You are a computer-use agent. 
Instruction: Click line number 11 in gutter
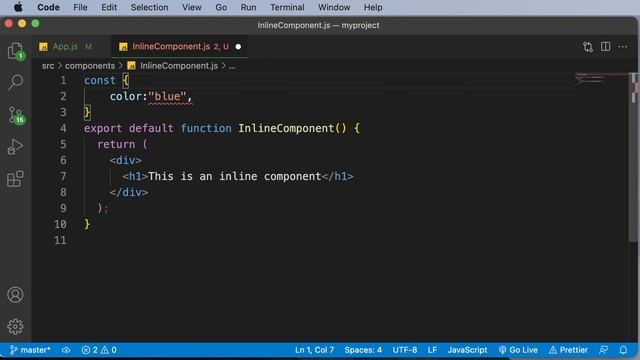click(x=60, y=240)
